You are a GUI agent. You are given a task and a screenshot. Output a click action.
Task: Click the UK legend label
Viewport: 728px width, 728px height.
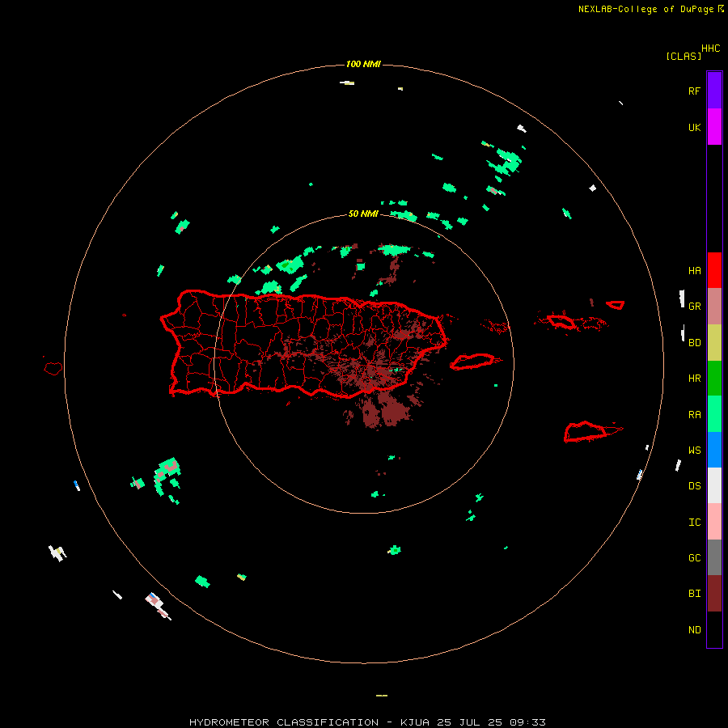pos(695,128)
